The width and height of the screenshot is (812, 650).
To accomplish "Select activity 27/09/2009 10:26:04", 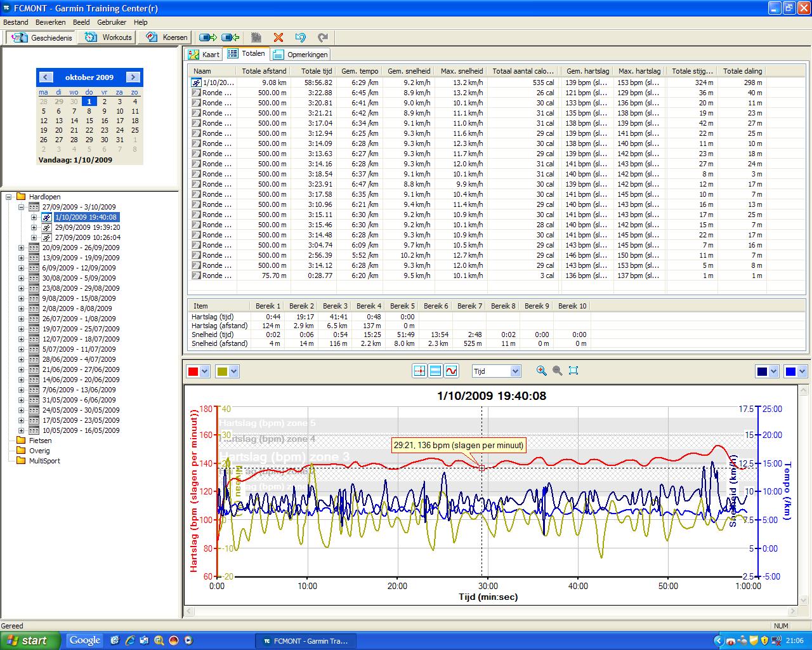I will 88,237.
